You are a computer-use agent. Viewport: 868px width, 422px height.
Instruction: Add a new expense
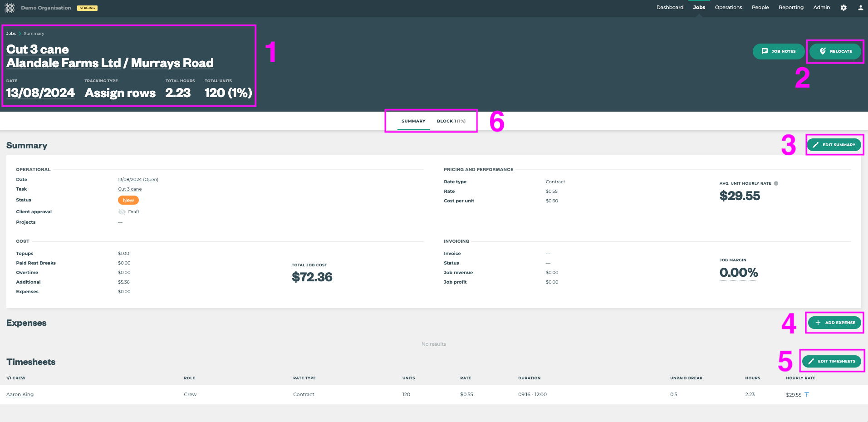[834, 323]
